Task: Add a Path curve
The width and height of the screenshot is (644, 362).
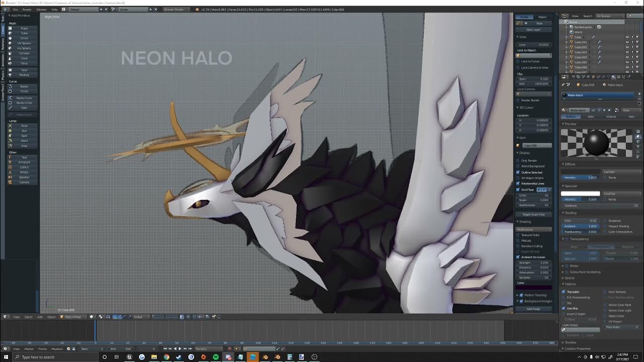Action: tap(24, 108)
